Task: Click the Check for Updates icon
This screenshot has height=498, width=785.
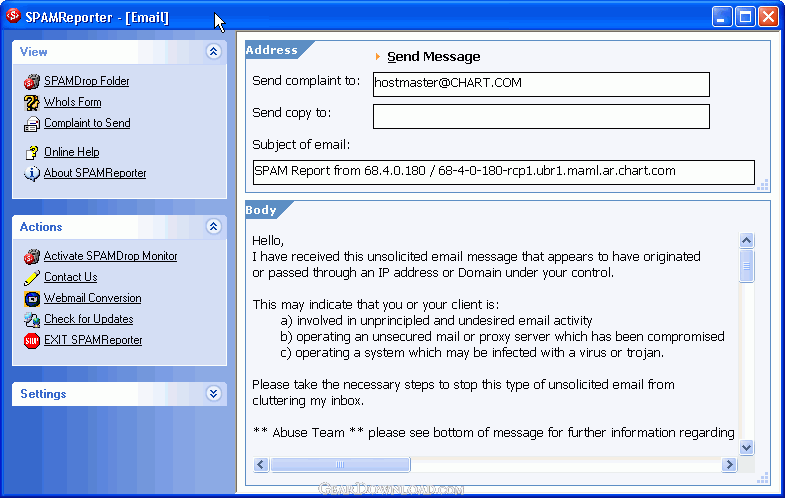Action: pos(31,319)
